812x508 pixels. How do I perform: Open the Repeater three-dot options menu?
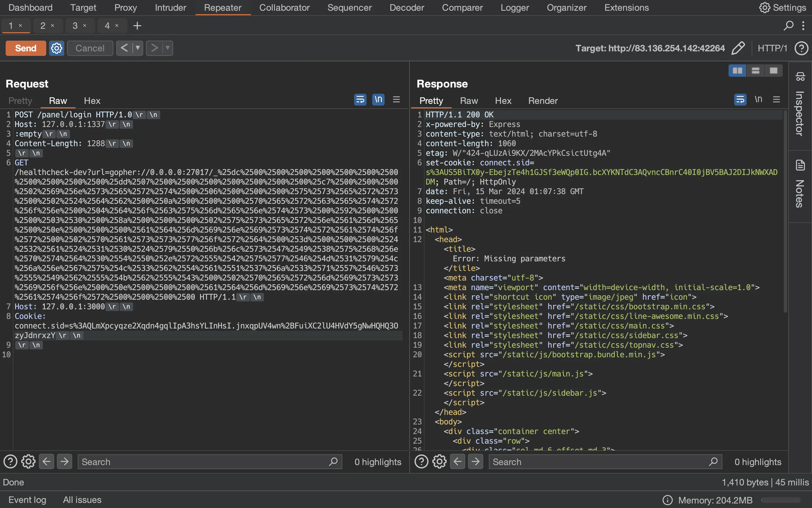(803, 25)
